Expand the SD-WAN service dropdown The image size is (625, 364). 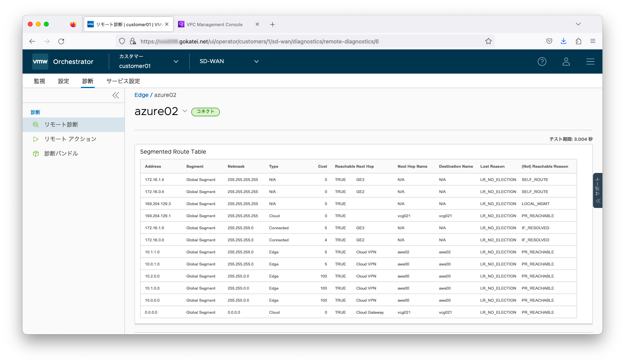[x=256, y=62]
